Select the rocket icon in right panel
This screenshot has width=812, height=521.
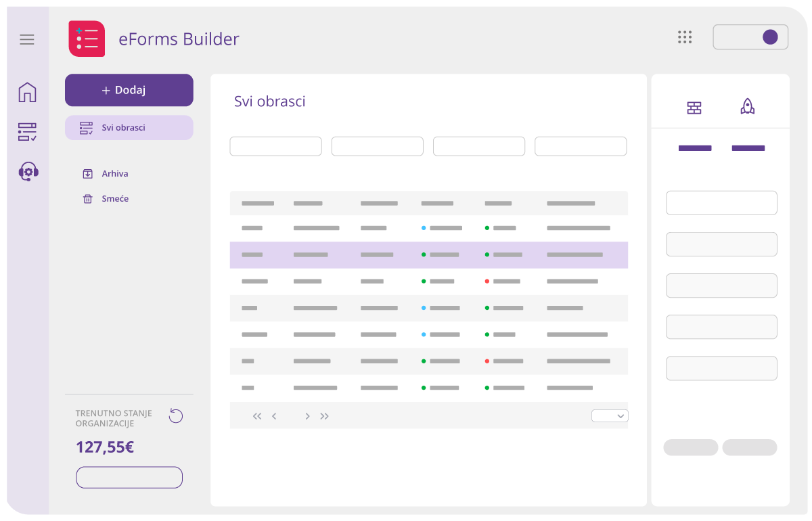pos(747,107)
